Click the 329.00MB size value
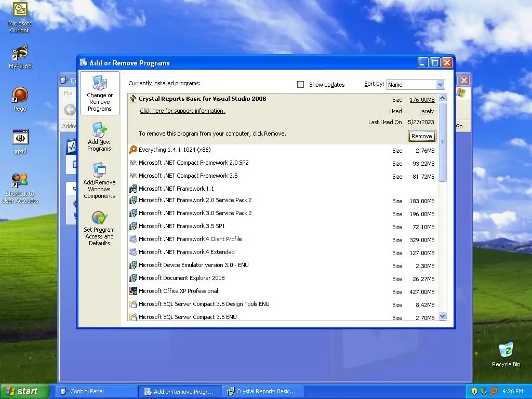 pyautogui.click(x=422, y=240)
